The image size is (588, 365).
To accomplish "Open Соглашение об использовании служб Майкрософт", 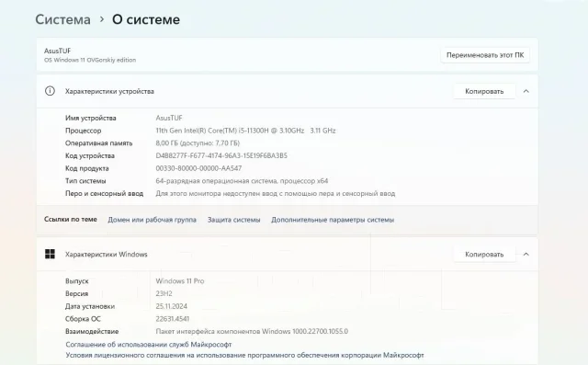I will 149,345.
